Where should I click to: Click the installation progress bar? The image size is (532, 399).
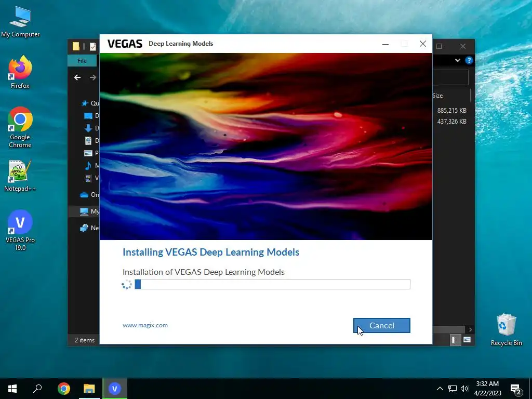272,284
